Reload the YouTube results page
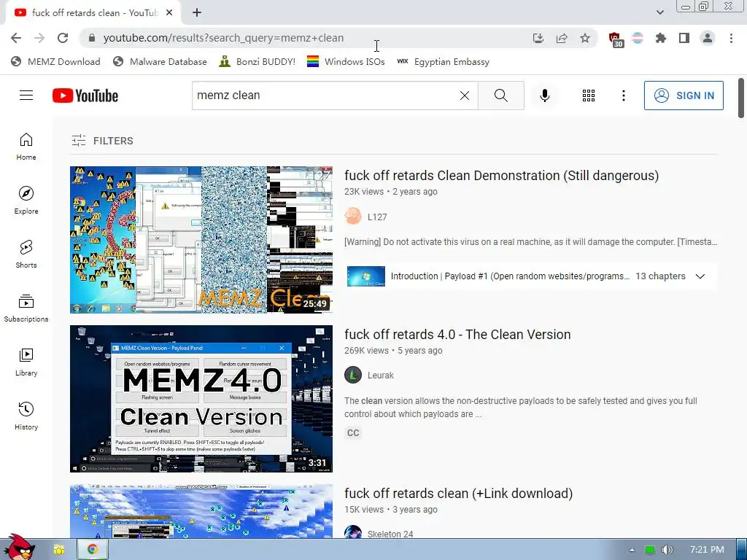 [x=63, y=38]
